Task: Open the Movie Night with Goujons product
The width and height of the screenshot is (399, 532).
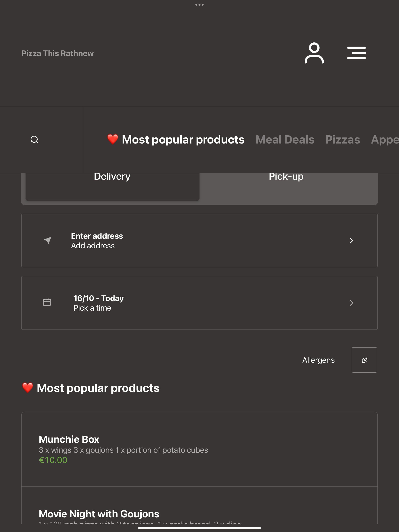Action: point(199,506)
